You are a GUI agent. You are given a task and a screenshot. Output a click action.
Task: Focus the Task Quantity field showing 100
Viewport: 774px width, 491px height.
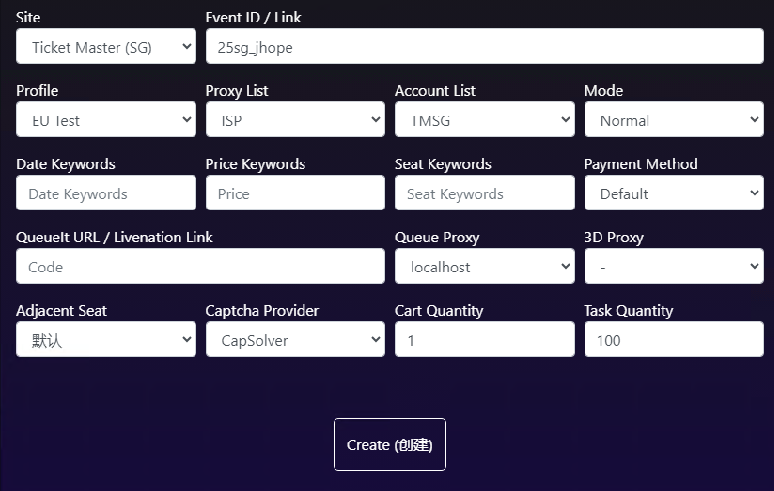673,340
